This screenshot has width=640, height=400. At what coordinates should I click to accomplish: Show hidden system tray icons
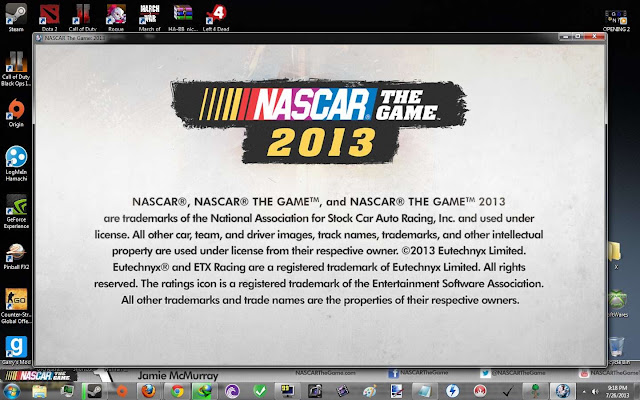point(583,391)
